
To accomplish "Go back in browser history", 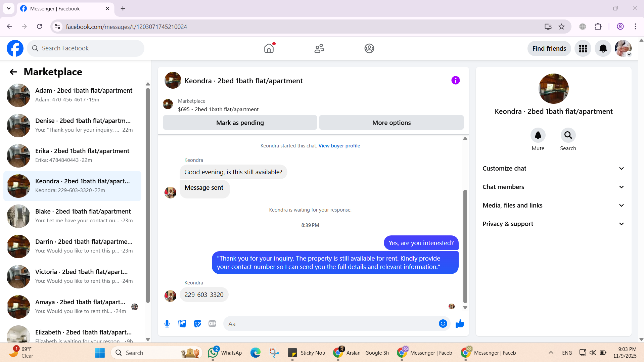I will click(9, 27).
